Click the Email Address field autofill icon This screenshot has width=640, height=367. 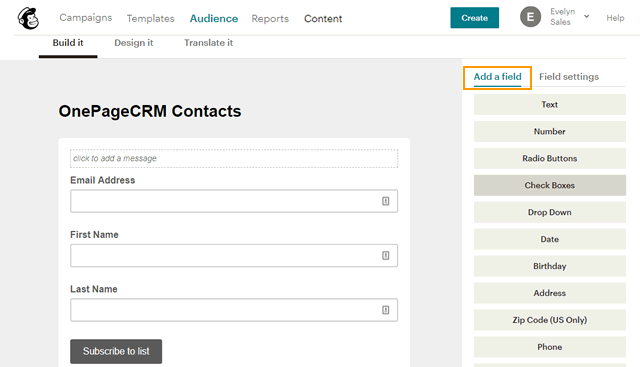(x=385, y=201)
